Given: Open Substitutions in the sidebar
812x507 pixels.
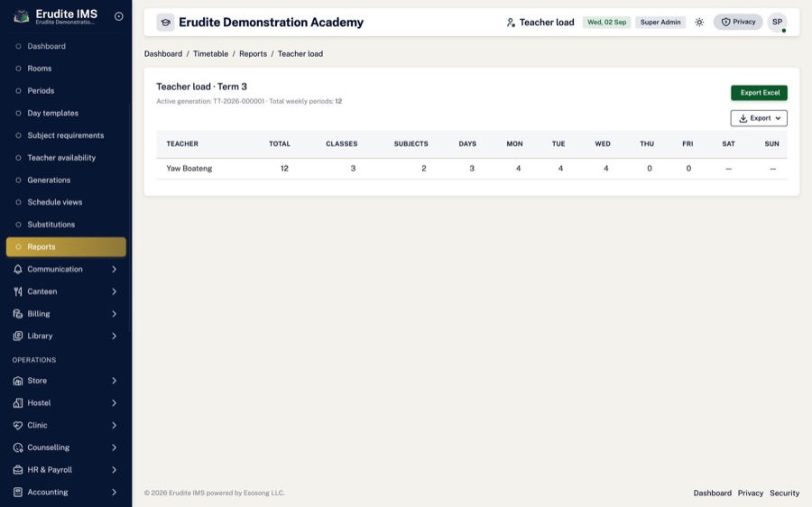Looking at the screenshot, I should click(x=66, y=225).
